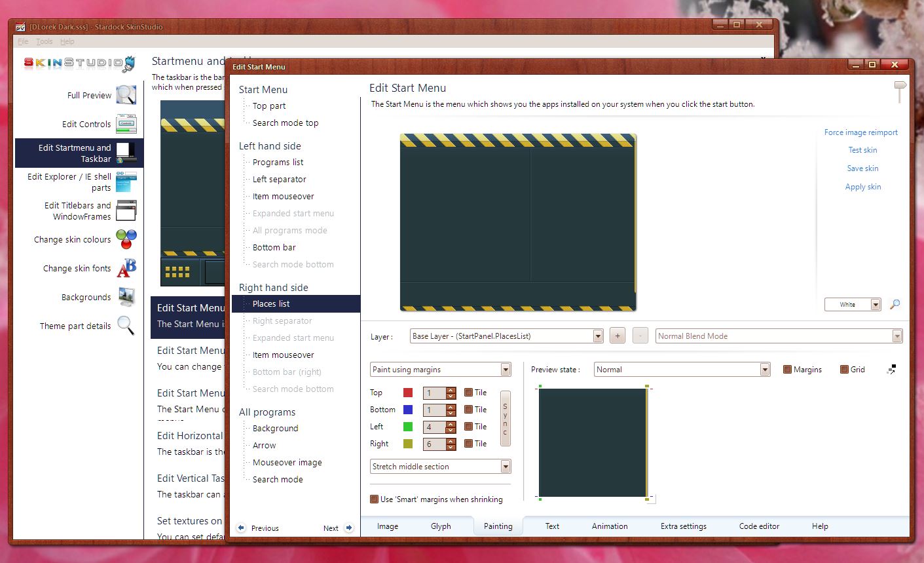924x563 pixels.
Task: Click the Test skin link
Action: point(862,150)
